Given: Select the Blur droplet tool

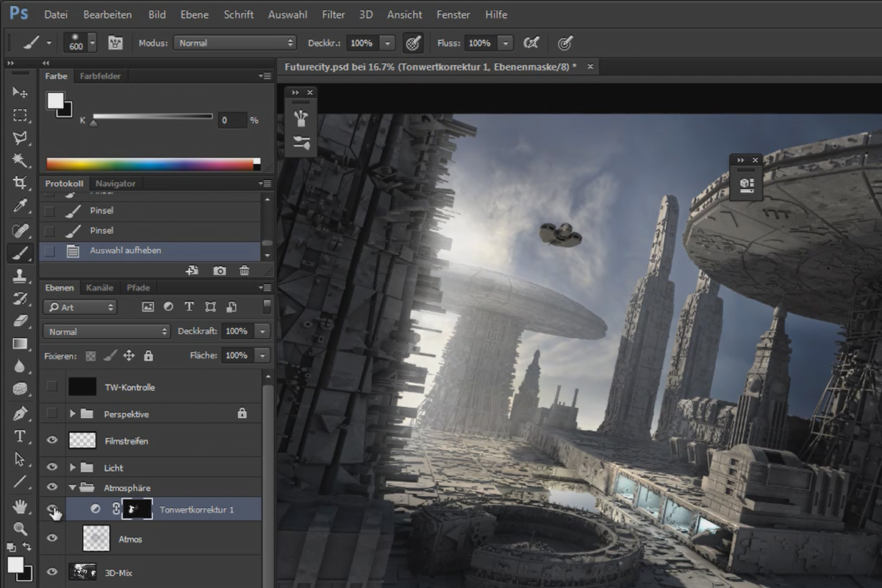Looking at the screenshot, I should (20, 367).
